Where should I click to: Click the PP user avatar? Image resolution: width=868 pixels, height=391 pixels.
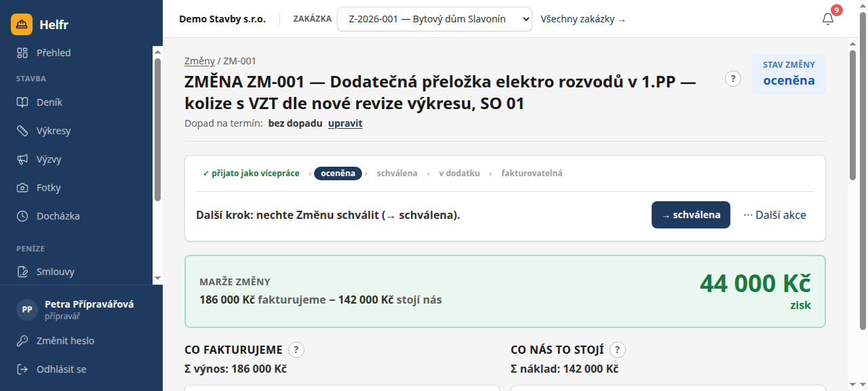(27, 309)
